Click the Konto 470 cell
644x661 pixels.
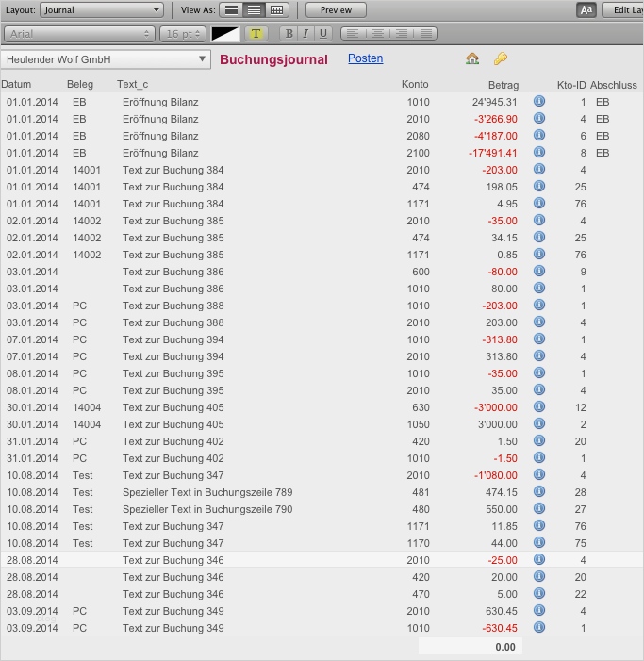pos(421,594)
